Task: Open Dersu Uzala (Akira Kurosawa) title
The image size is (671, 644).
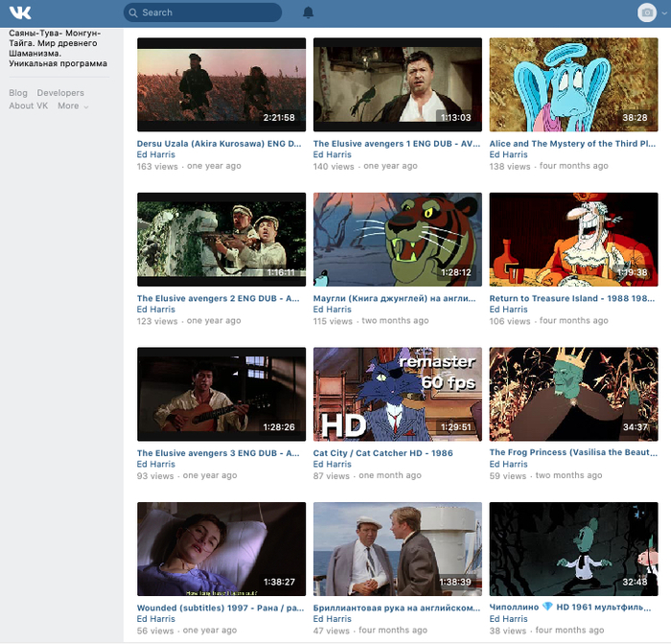Action: (220, 144)
